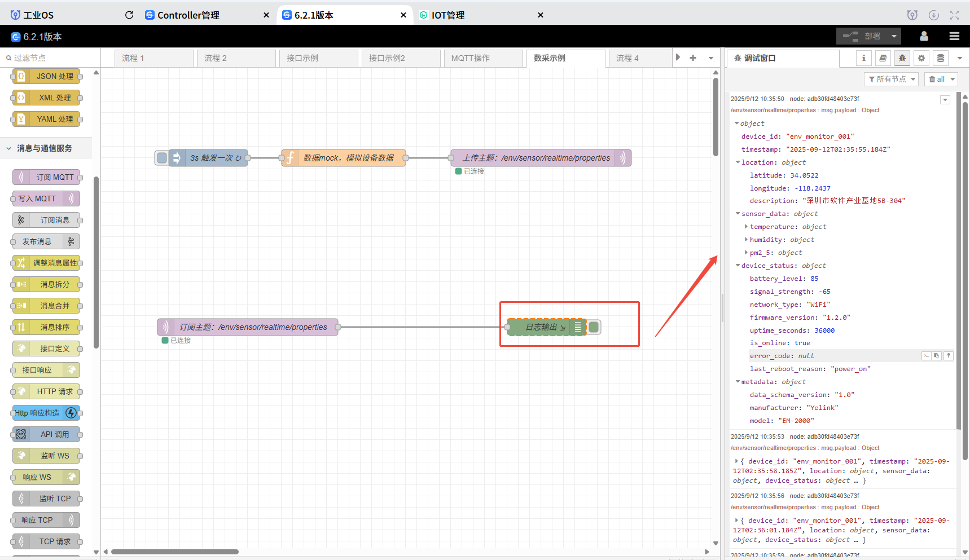Trigger the 3s 触发一次 inject node button
The width and height of the screenshot is (970, 560).
click(162, 158)
